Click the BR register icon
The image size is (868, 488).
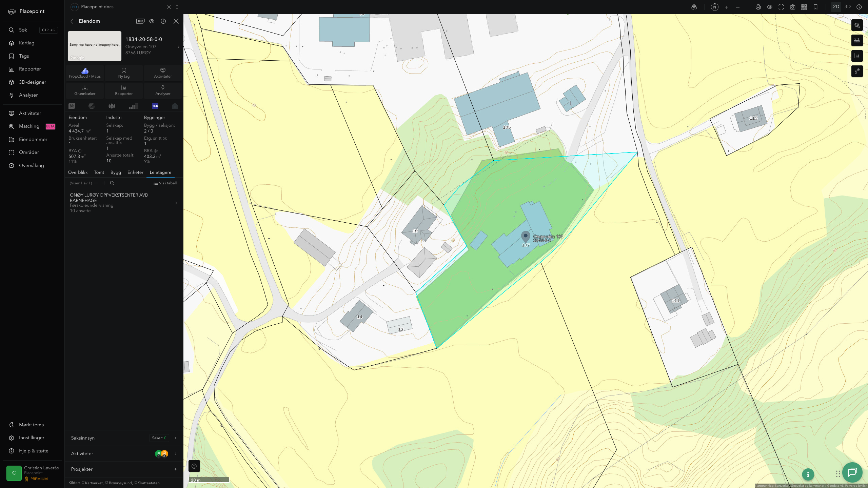[72, 106]
